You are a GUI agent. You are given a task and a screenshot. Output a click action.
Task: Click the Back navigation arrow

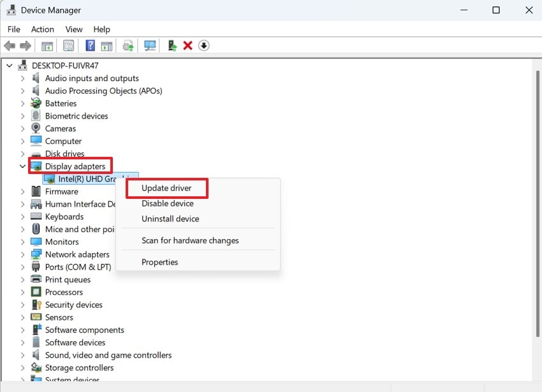pyautogui.click(x=9, y=45)
